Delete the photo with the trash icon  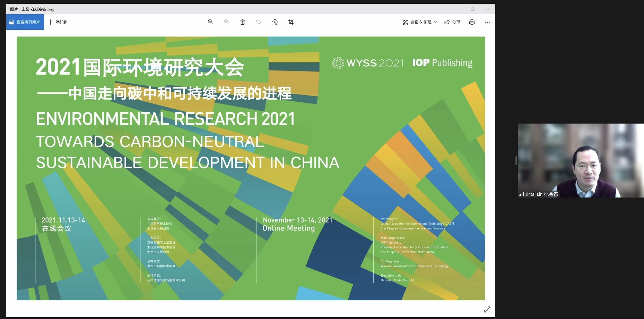tap(243, 22)
